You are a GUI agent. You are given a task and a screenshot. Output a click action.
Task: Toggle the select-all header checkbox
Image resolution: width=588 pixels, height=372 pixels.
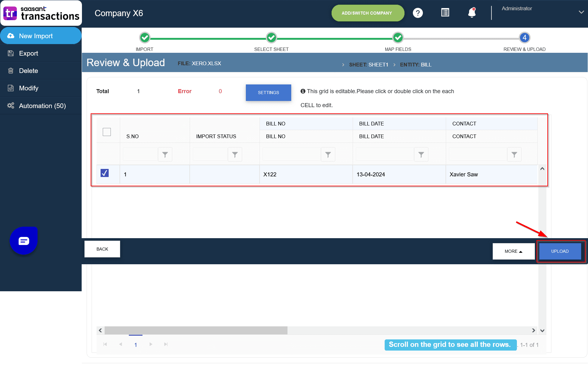click(x=107, y=132)
